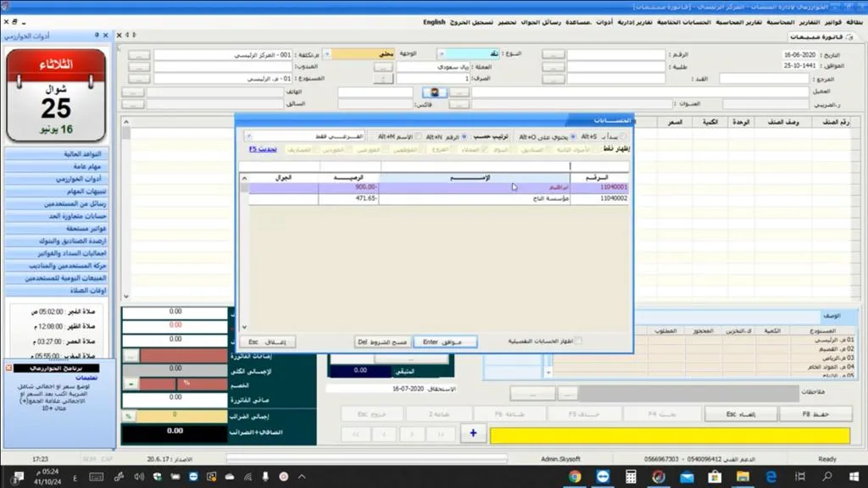Click the taskbar search magnifier icon
868x488 pixels.
click(x=827, y=476)
